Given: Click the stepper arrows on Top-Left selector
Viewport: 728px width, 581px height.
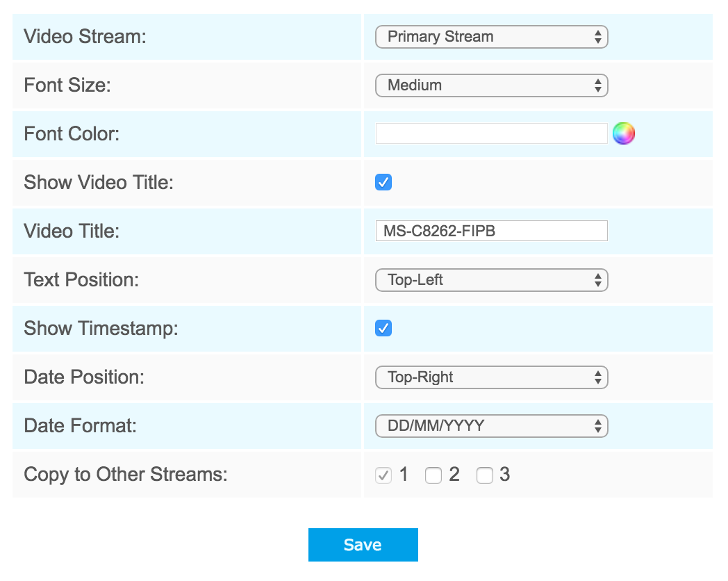Looking at the screenshot, I should pos(599,279).
